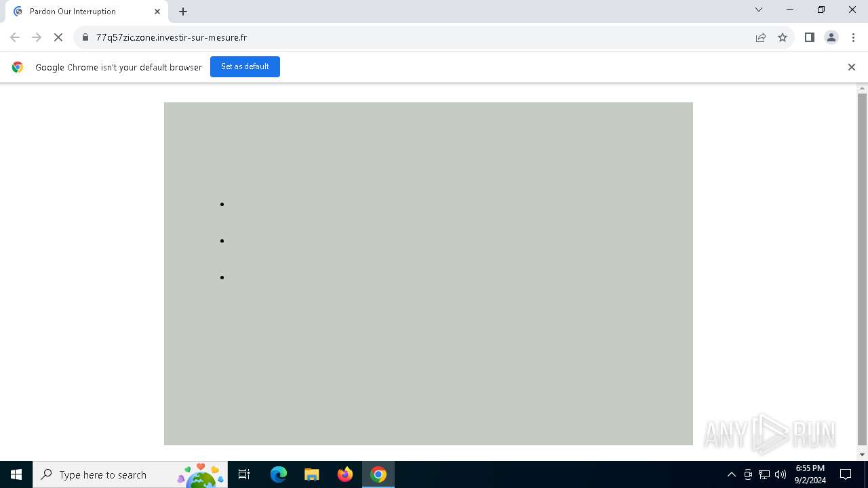The width and height of the screenshot is (868, 488).
Task: Click the taskbar search box
Action: click(130, 474)
